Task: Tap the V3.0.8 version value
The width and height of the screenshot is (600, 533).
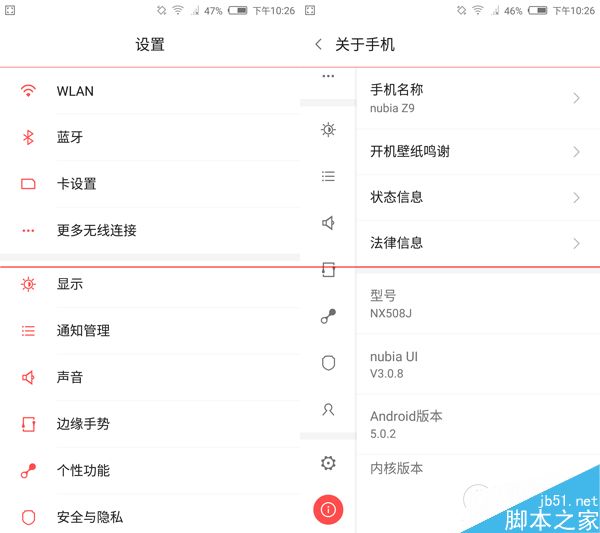Action: (x=386, y=373)
